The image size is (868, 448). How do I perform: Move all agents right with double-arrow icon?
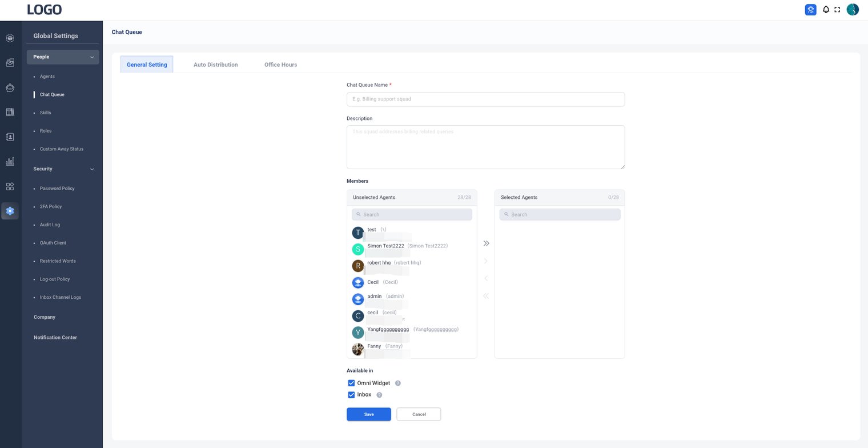click(486, 243)
